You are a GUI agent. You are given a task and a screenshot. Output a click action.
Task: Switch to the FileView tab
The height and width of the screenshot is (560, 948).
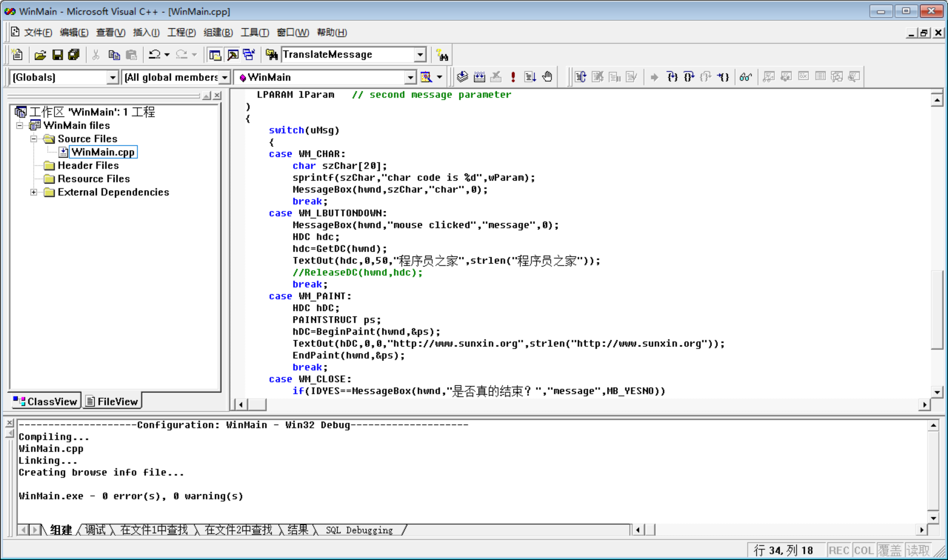pos(112,401)
